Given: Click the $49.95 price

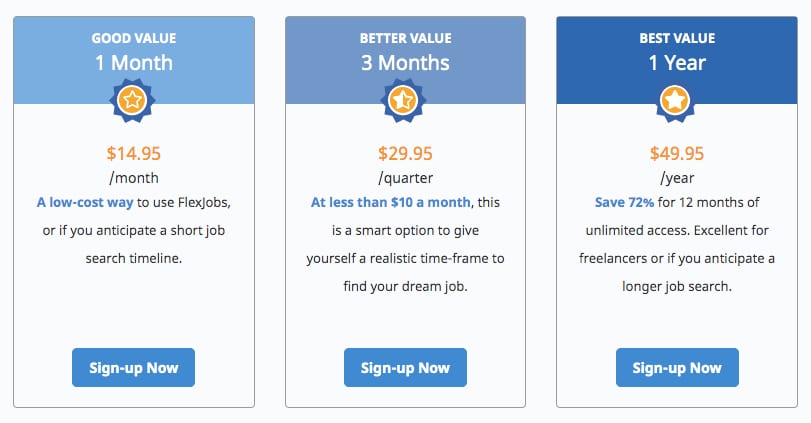Looking at the screenshot, I should (677, 154).
